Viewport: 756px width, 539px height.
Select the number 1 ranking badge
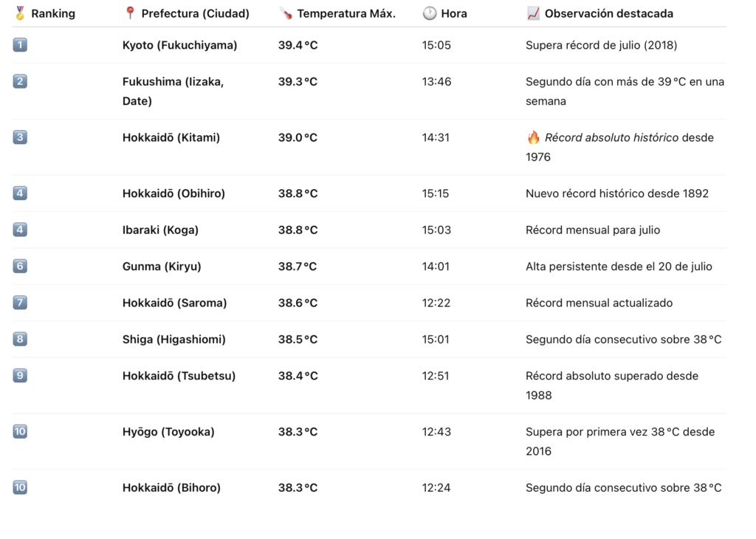[20, 45]
